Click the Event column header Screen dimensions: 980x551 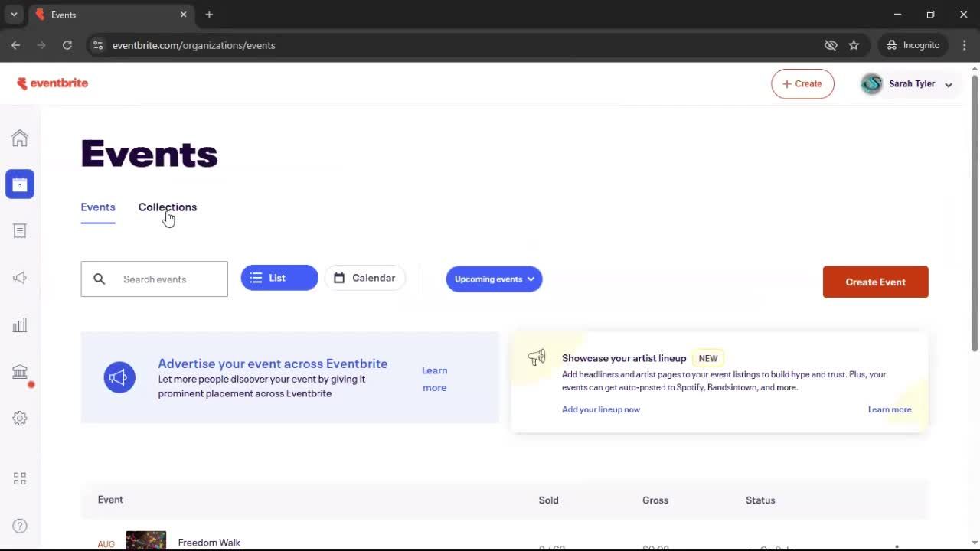click(110, 500)
